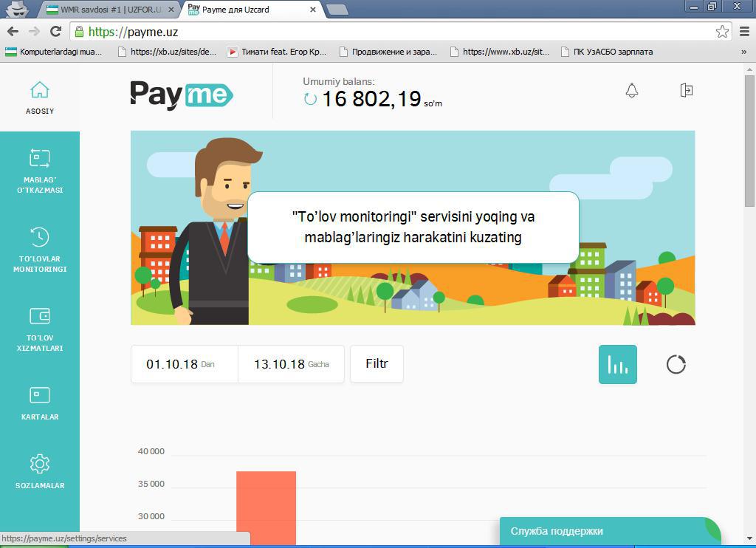Viewport: 756px width, 548px height.
Task: Click the Filtr button
Action: click(377, 364)
